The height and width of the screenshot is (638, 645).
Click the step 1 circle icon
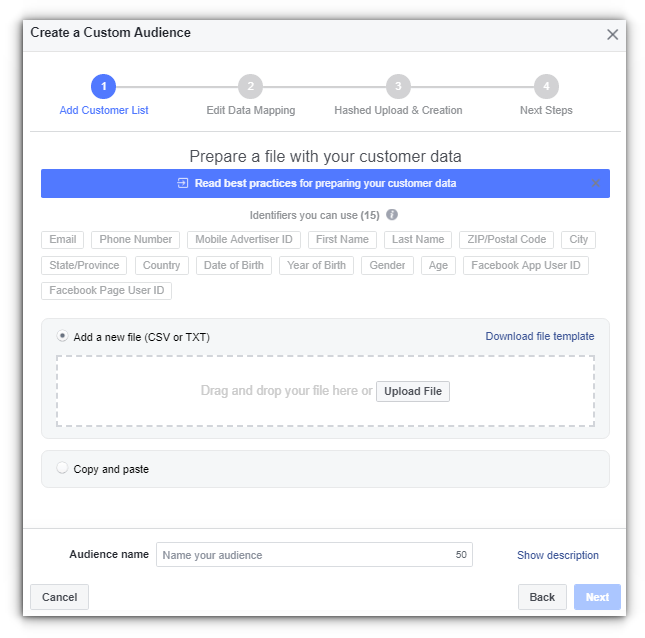pos(103,86)
